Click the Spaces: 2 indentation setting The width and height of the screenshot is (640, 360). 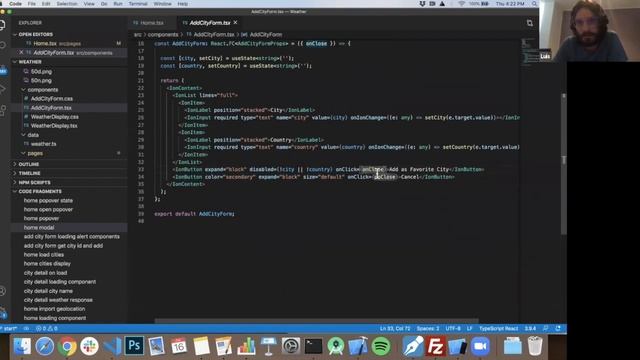coord(428,329)
